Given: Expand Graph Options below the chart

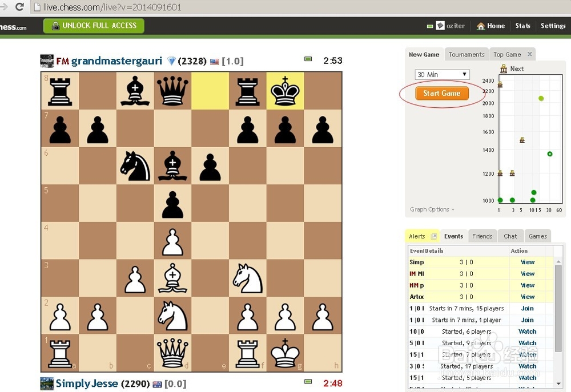Looking at the screenshot, I should tap(432, 209).
